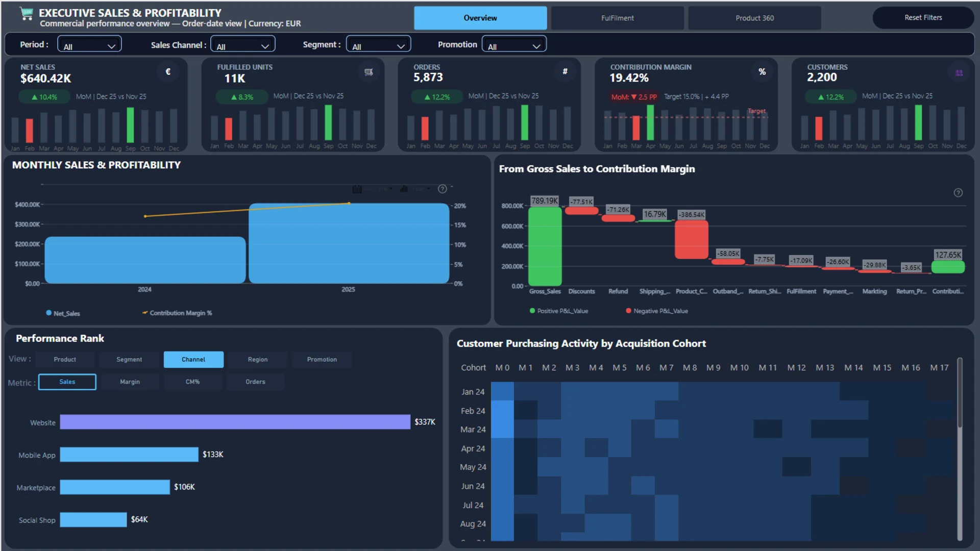Click the 2025 net sales bar
The image size is (980, 551).
tap(349, 243)
